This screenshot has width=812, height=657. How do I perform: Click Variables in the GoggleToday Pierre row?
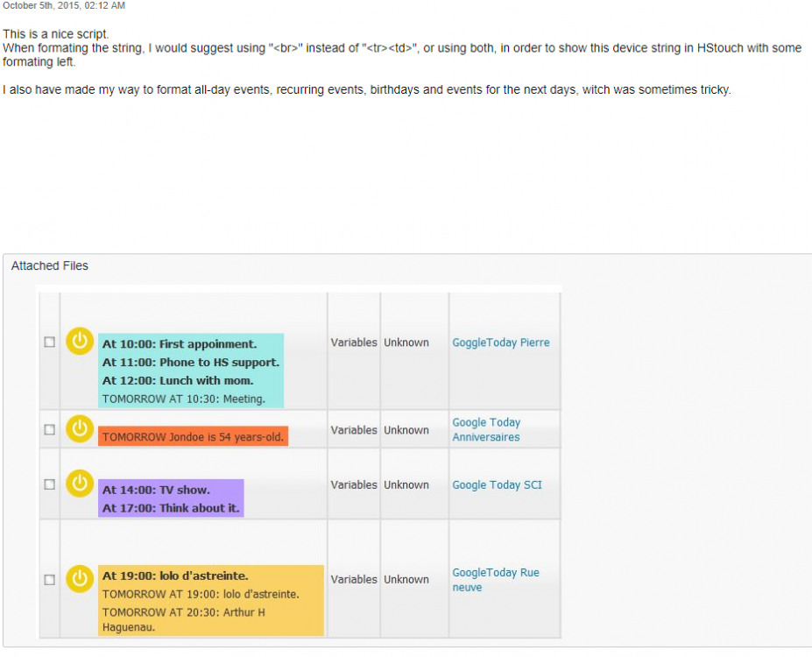point(354,343)
